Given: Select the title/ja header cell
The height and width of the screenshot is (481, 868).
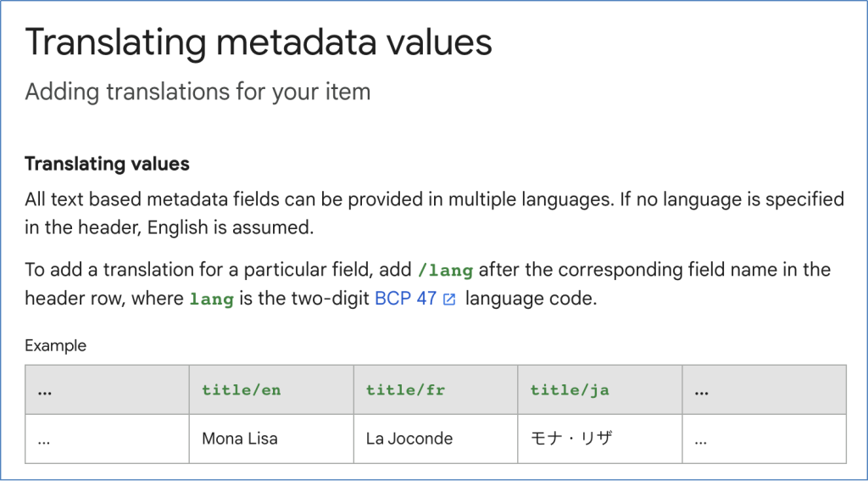Looking at the screenshot, I should tap(600, 389).
